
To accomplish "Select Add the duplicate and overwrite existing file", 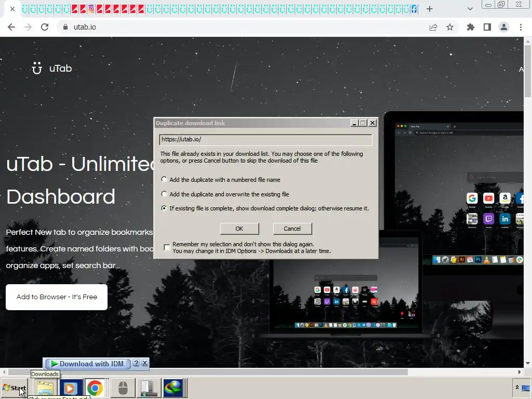I will [x=164, y=194].
